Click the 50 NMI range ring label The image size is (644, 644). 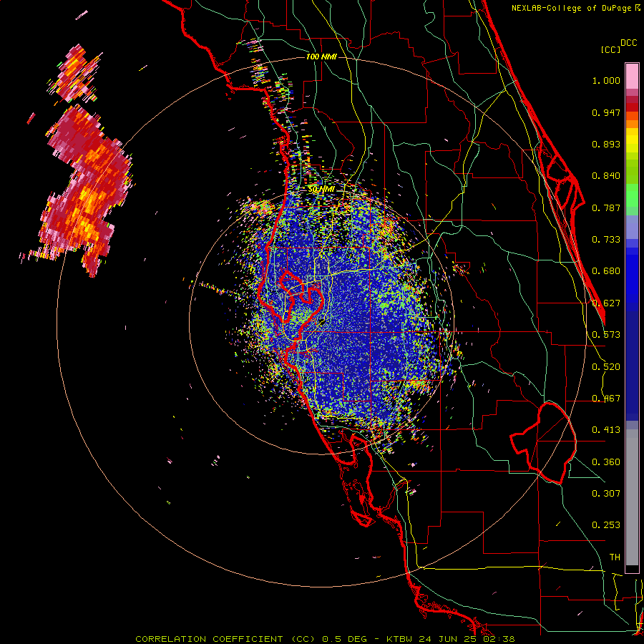click(321, 190)
